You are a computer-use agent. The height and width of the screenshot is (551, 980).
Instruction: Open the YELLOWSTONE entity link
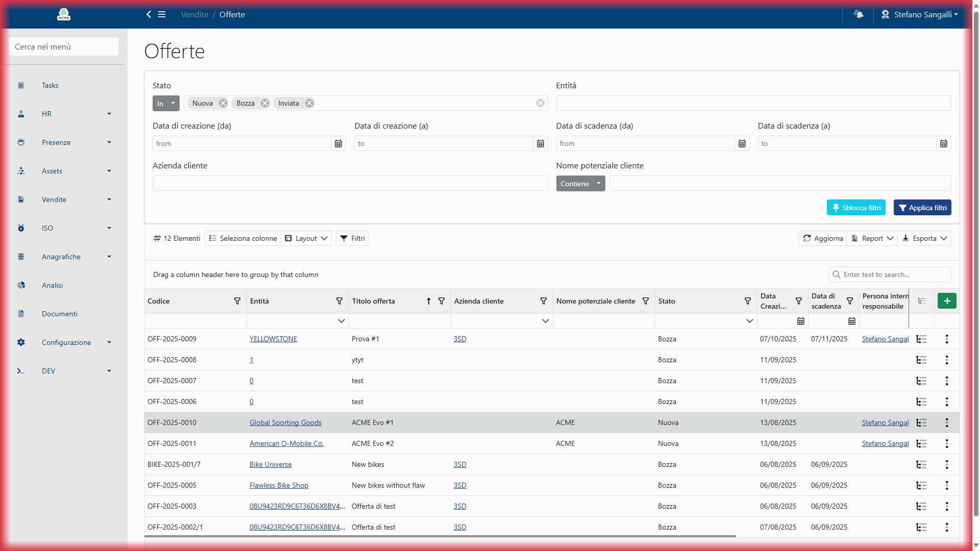pos(273,339)
